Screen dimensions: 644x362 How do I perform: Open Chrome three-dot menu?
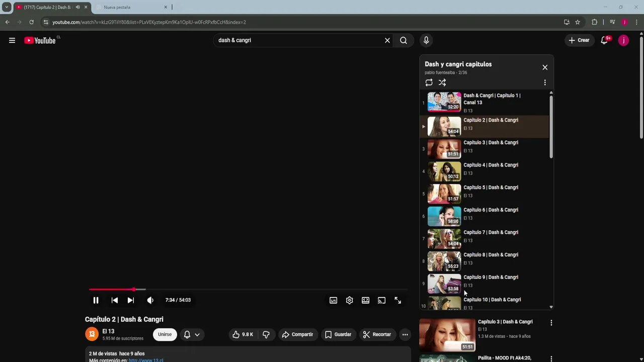pos(636,22)
